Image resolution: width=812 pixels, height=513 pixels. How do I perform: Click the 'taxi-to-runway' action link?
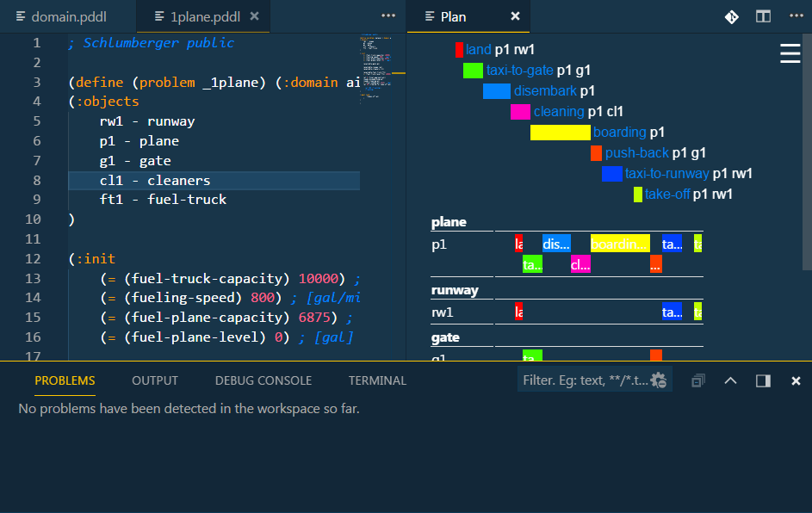666,174
